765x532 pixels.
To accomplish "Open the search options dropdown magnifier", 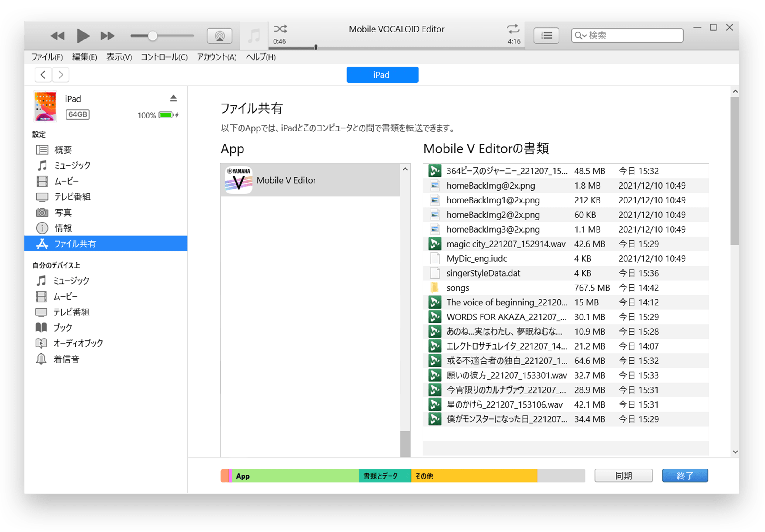I will point(580,35).
